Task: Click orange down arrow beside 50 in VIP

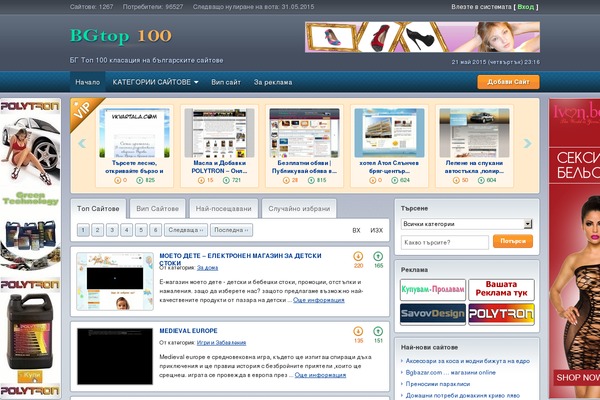Action: (456, 180)
